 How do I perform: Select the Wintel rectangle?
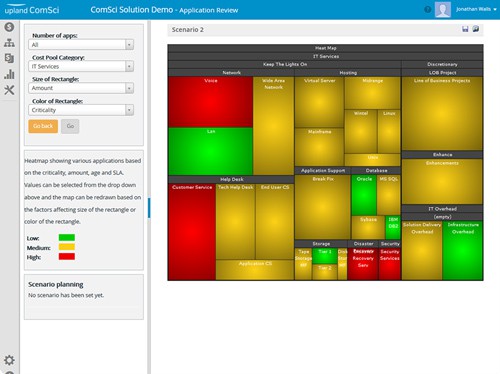[361, 131]
